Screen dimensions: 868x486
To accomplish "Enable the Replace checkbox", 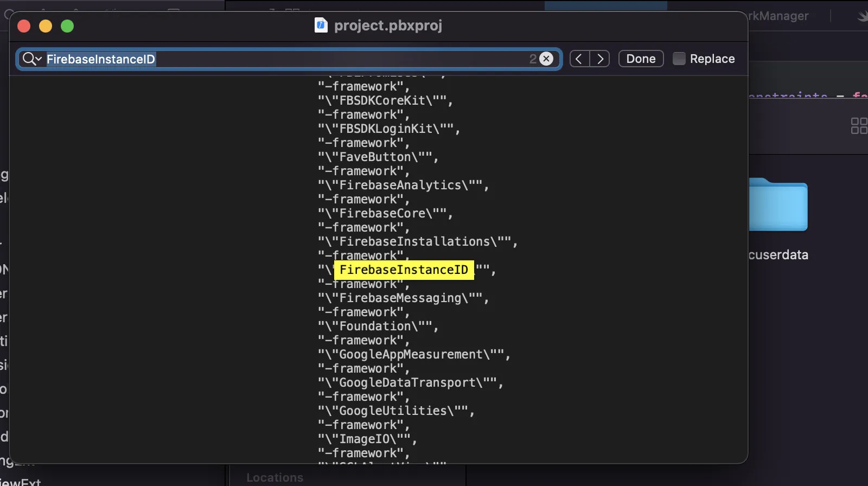I will pos(679,59).
